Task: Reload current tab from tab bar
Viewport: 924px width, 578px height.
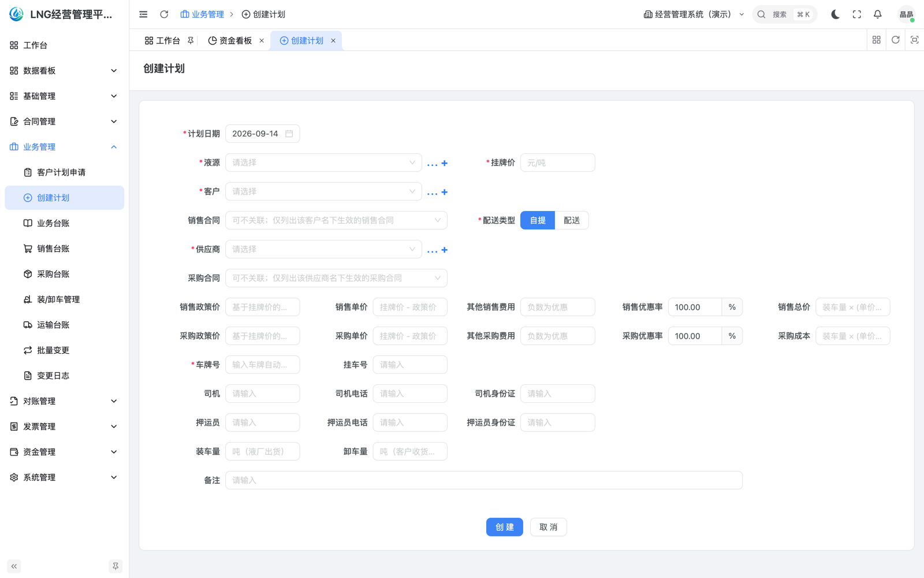Action: pyautogui.click(x=895, y=40)
